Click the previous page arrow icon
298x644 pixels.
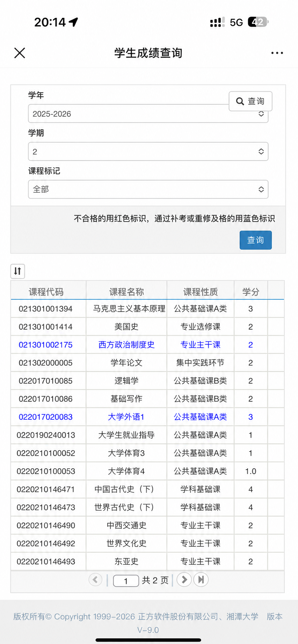click(95, 580)
